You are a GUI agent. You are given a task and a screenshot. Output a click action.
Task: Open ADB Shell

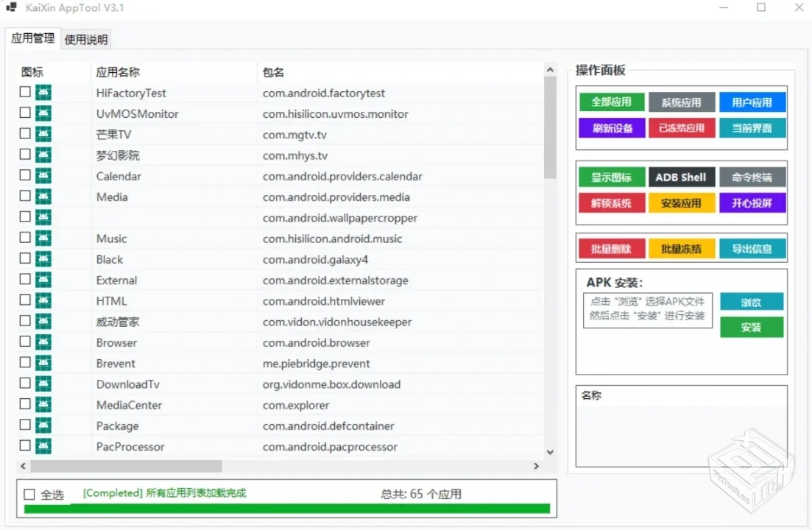coord(681,177)
